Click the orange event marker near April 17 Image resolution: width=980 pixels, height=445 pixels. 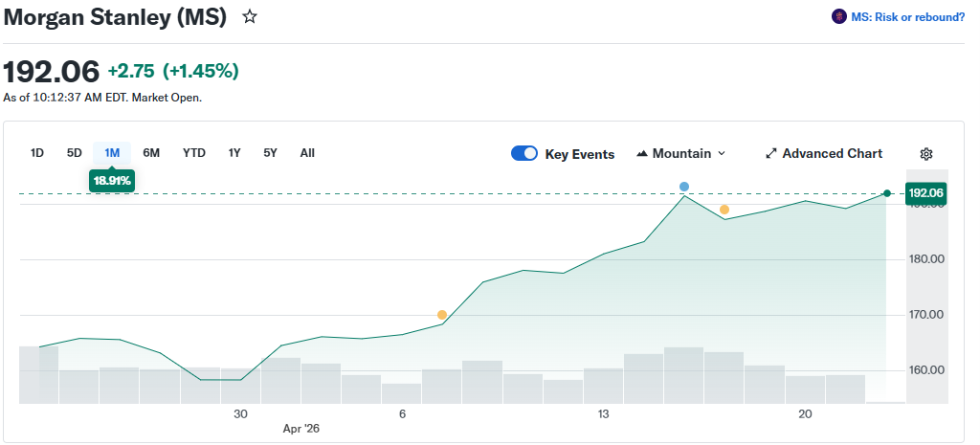724,210
